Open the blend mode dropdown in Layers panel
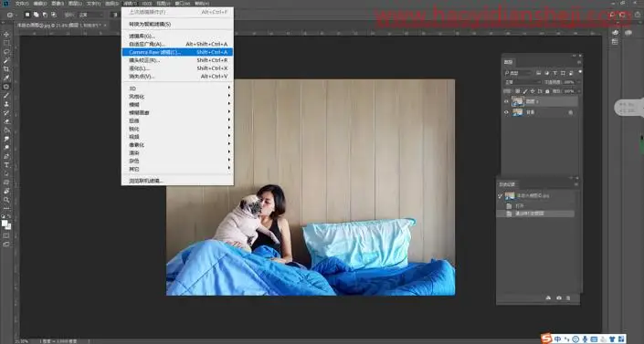 [523, 82]
